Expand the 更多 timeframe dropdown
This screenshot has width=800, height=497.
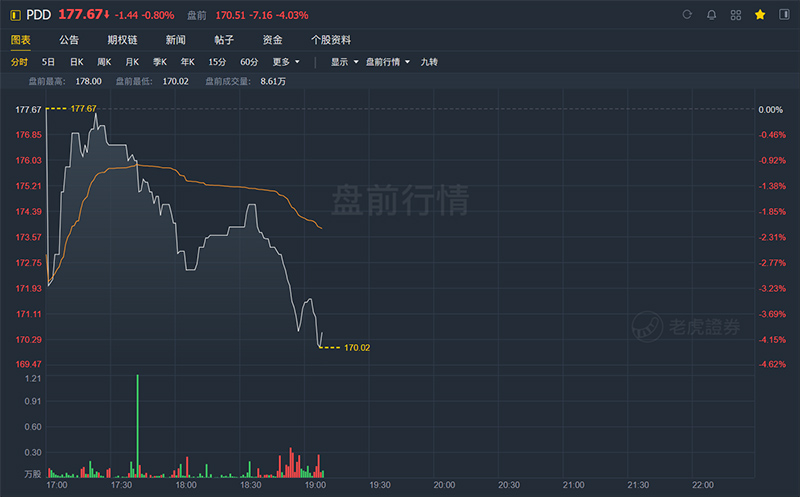285,62
